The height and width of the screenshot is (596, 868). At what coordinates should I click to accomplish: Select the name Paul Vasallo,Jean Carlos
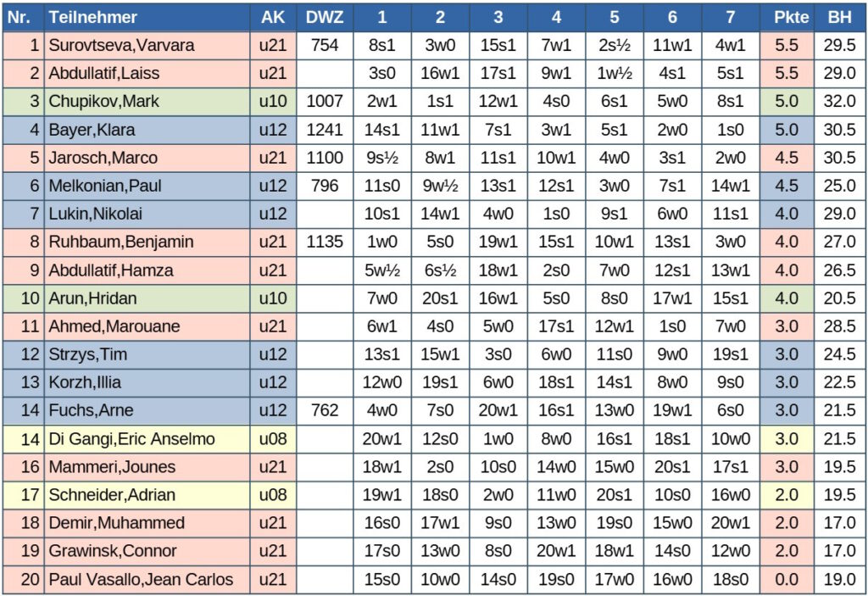(x=141, y=579)
